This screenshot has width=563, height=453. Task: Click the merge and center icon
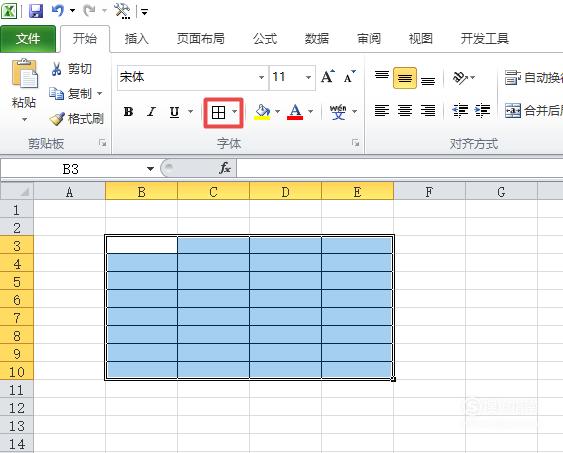pos(513,111)
